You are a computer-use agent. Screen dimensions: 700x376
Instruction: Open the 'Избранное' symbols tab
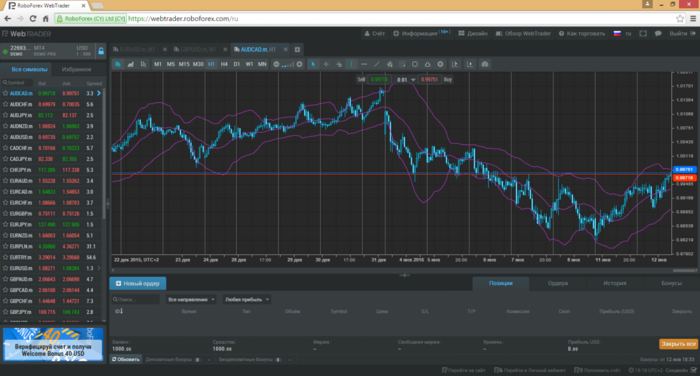tap(76, 69)
